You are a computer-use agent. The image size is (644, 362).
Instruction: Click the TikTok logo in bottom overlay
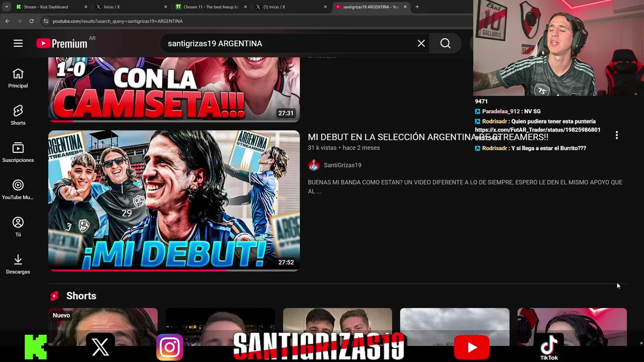[x=549, y=347]
